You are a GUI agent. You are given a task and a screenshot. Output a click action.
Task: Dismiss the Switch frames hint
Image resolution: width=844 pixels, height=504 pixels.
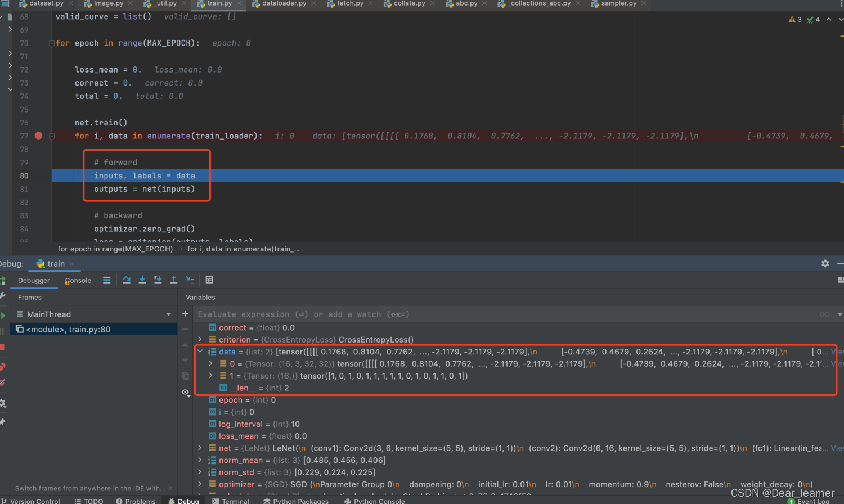tap(170, 488)
